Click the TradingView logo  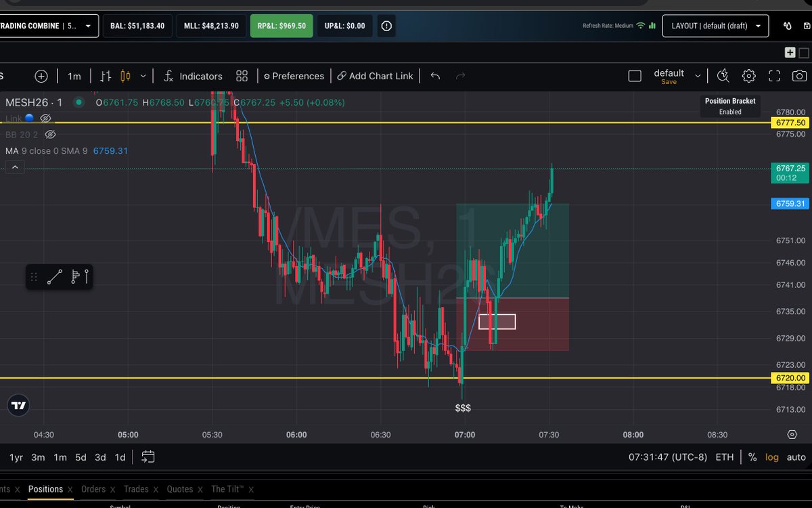click(x=19, y=405)
